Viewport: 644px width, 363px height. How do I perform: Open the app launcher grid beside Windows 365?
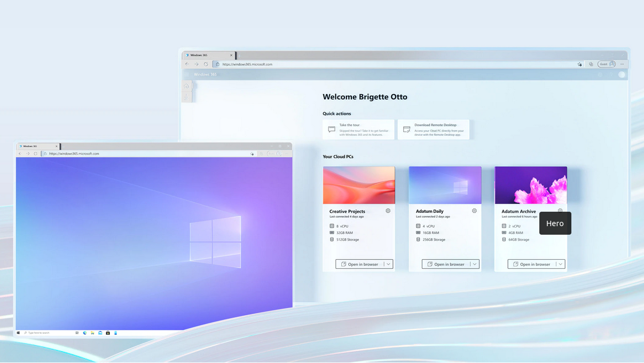point(186,75)
